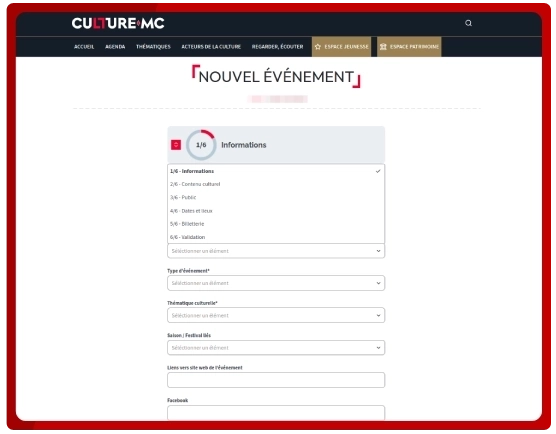
Task: Open the search magnifier icon
Action: click(x=468, y=23)
